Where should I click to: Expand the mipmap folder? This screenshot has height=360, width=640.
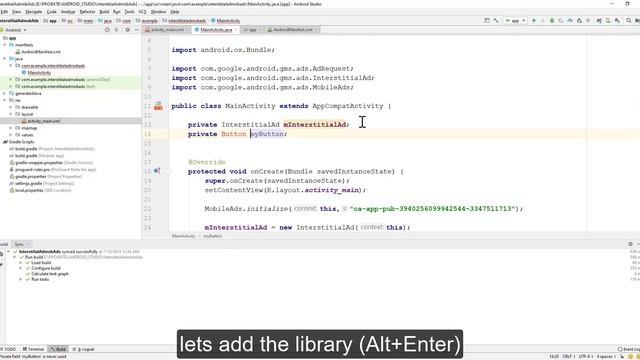(x=11, y=128)
